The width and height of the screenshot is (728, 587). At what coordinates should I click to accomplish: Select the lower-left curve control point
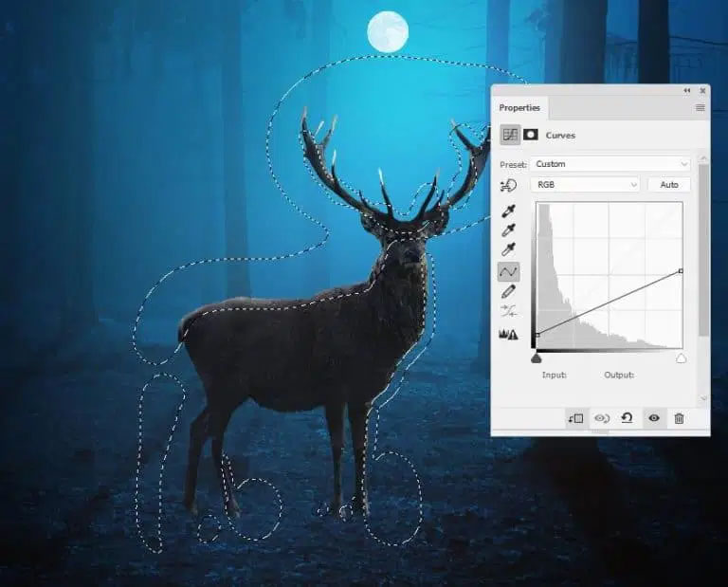(537, 335)
